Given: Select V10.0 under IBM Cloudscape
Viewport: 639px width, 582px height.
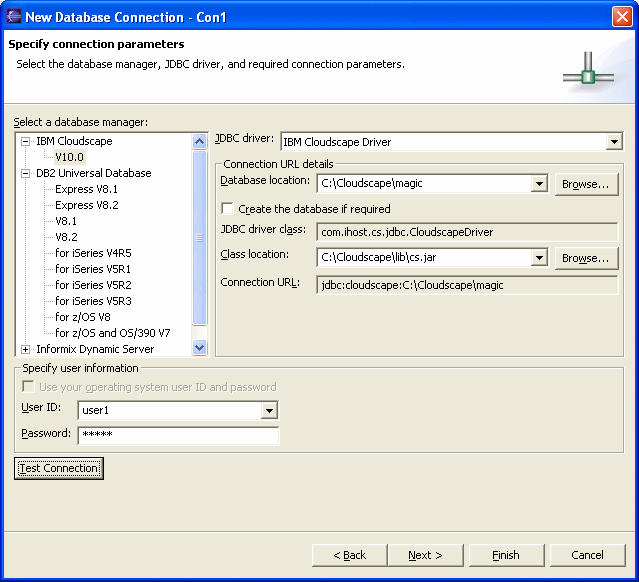Looking at the screenshot, I should point(70,157).
